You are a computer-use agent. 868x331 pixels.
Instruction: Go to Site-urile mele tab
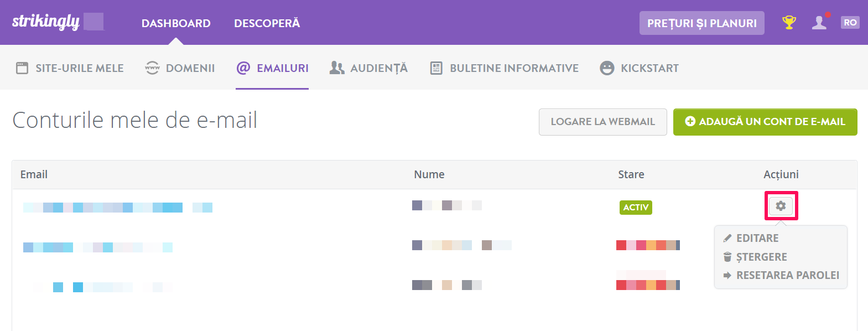click(x=70, y=68)
